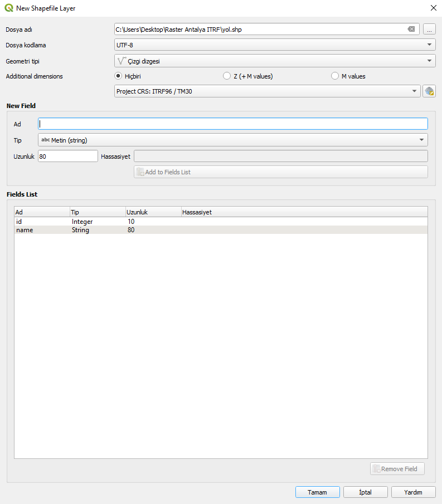Open the browse button for file name
Viewport: 442px width, 504px height.
429,30
